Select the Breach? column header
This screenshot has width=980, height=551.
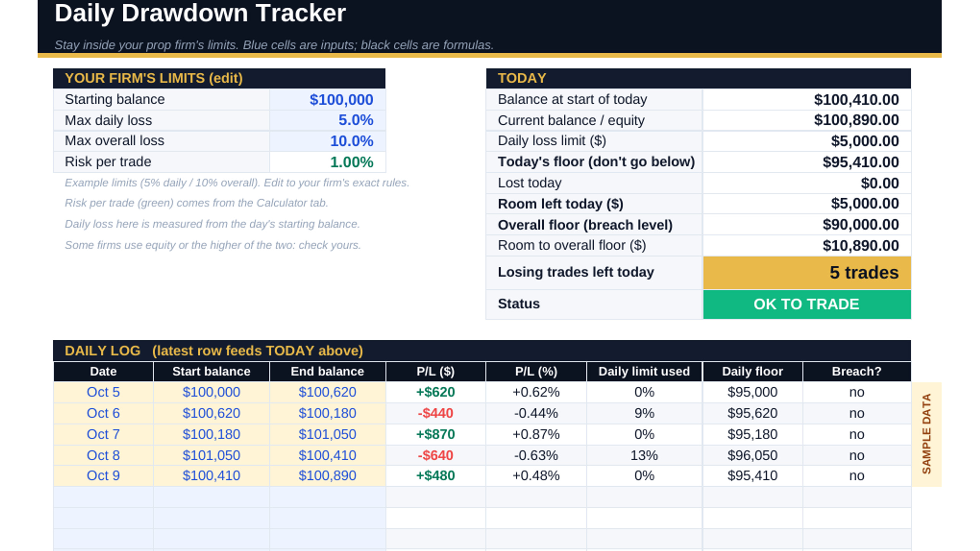pos(857,371)
